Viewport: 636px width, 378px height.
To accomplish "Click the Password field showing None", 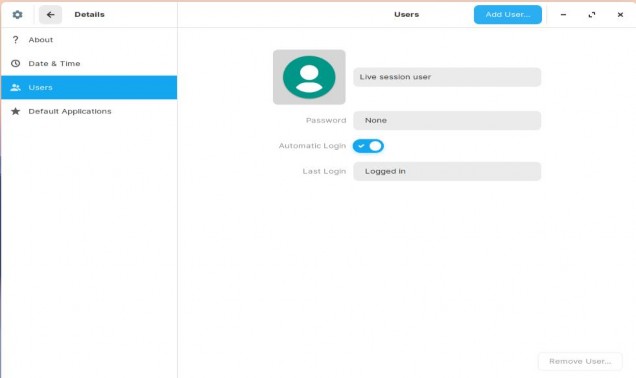I will click(x=447, y=120).
